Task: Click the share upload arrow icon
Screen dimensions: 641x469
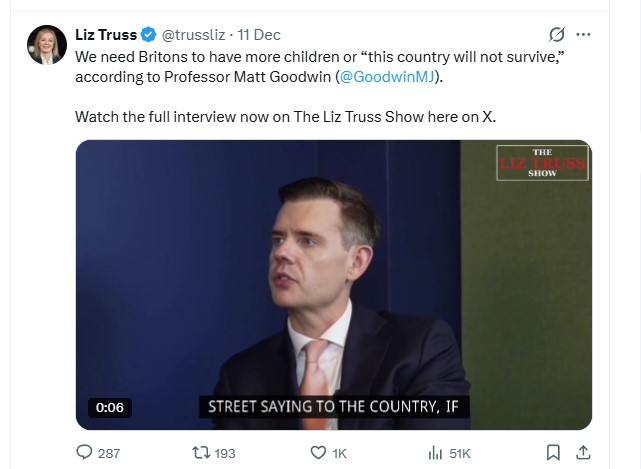Action: point(584,453)
